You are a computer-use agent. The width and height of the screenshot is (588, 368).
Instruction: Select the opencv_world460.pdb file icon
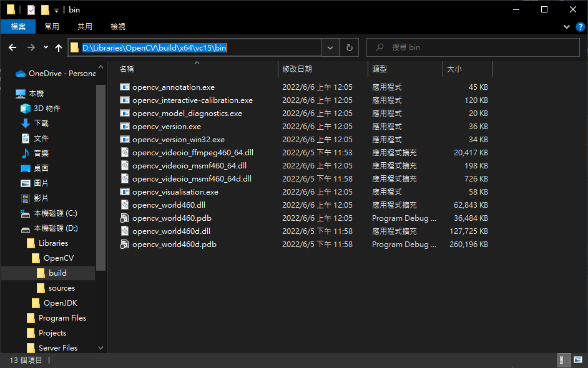(x=124, y=218)
